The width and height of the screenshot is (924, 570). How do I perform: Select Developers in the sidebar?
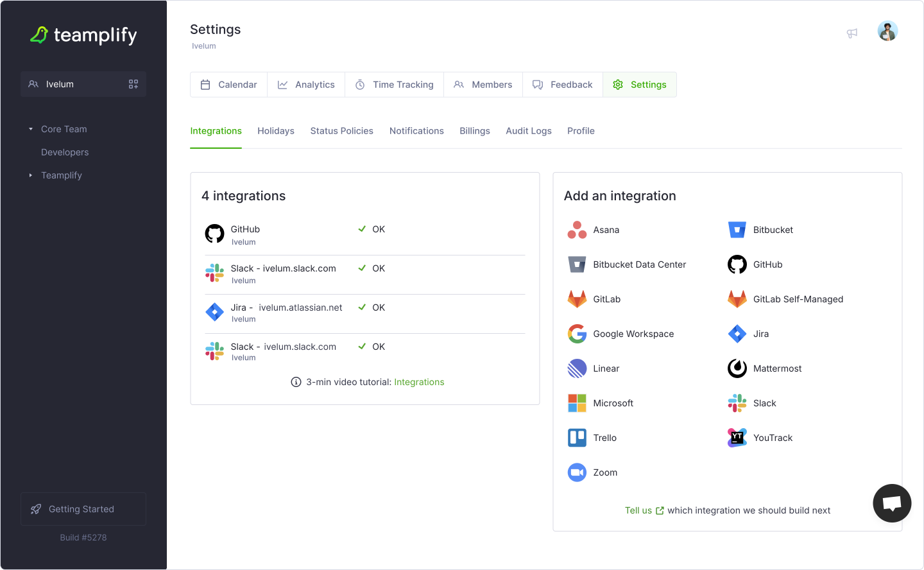(x=65, y=152)
